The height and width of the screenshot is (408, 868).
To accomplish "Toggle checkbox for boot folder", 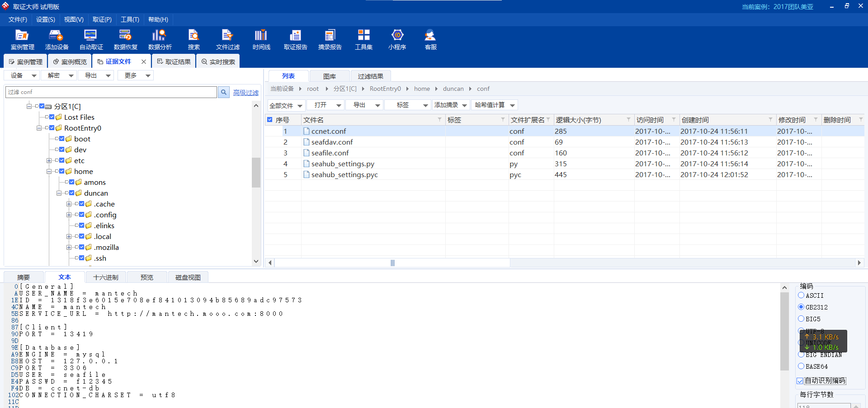I will [62, 139].
